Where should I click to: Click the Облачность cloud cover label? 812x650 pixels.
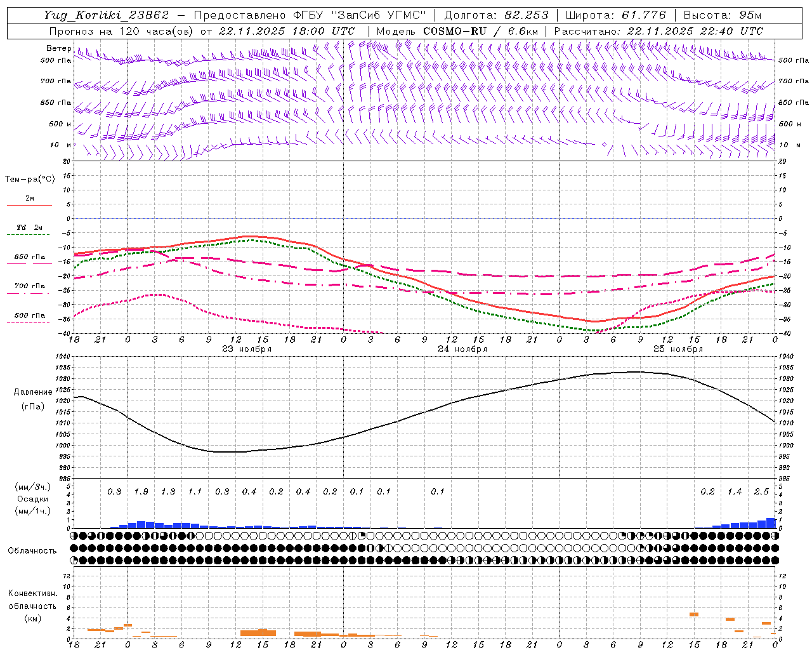[x=32, y=551]
